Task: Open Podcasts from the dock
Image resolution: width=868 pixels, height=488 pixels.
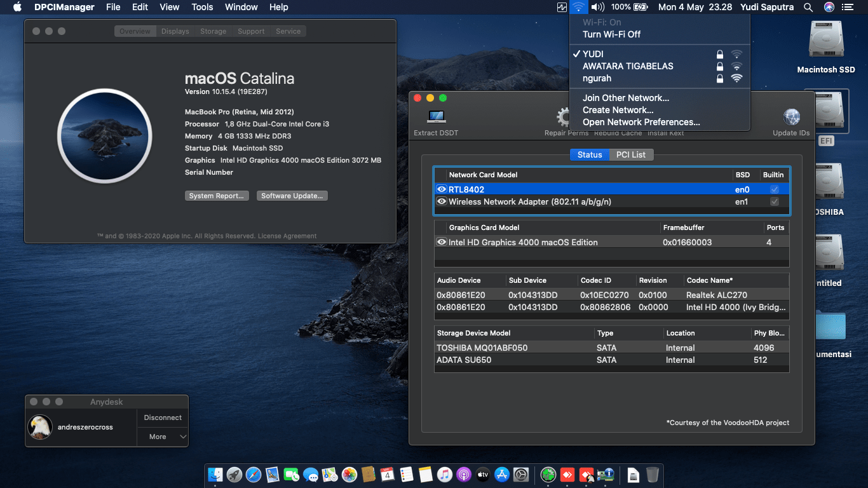Action: pyautogui.click(x=464, y=474)
